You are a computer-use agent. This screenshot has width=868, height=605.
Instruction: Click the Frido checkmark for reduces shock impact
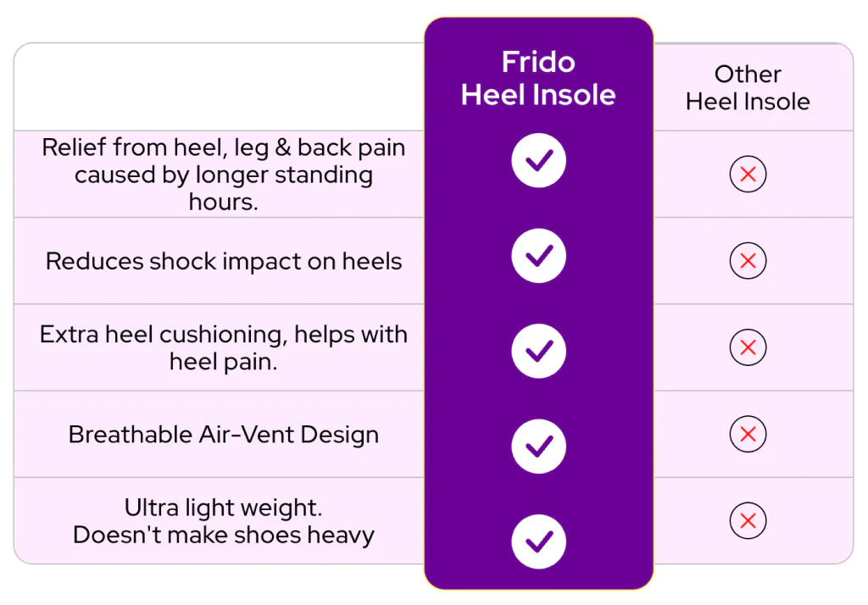[x=538, y=255]
